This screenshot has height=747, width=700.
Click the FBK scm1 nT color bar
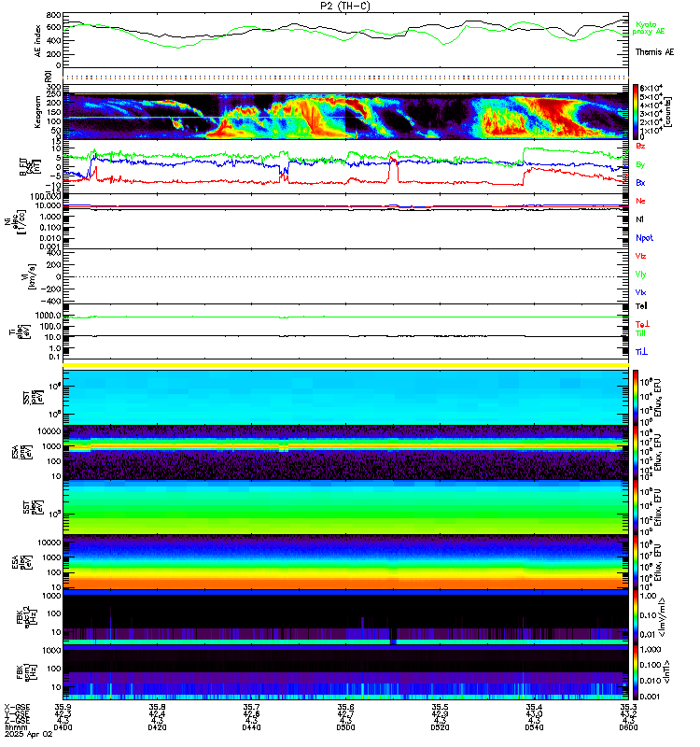pos(636,671)
